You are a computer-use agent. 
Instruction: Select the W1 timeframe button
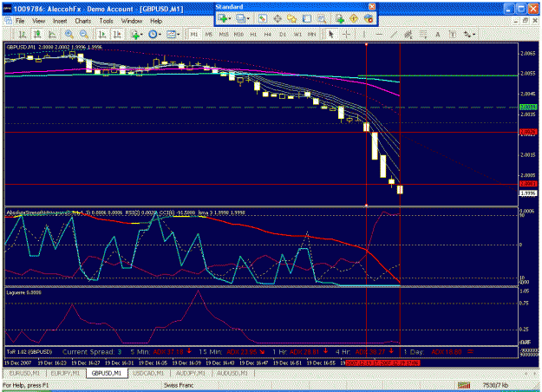click(x=297, y=34)
